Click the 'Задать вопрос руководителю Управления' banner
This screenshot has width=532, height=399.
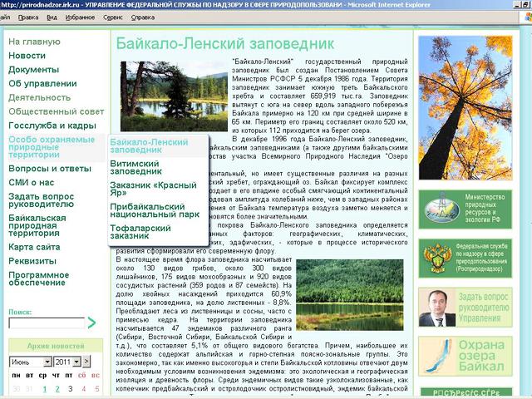pos(465,308)
